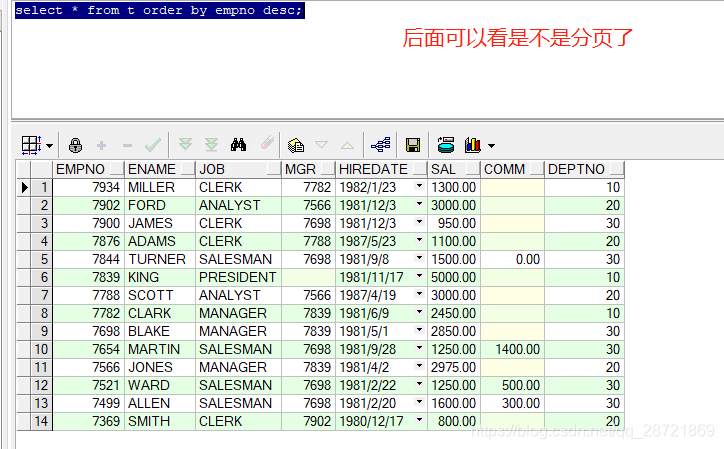Select the WARD name cell

coord(160,385)
